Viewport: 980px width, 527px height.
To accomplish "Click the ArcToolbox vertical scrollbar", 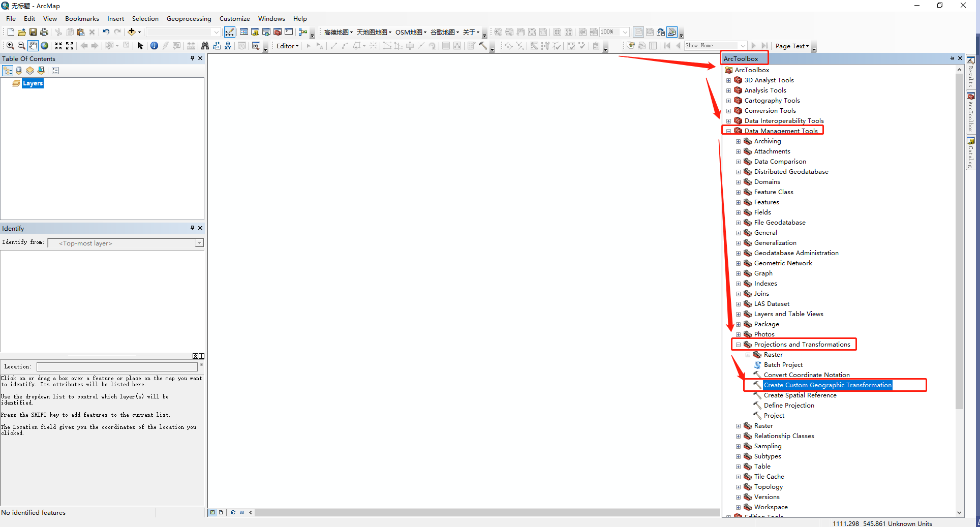I will 960,241.
